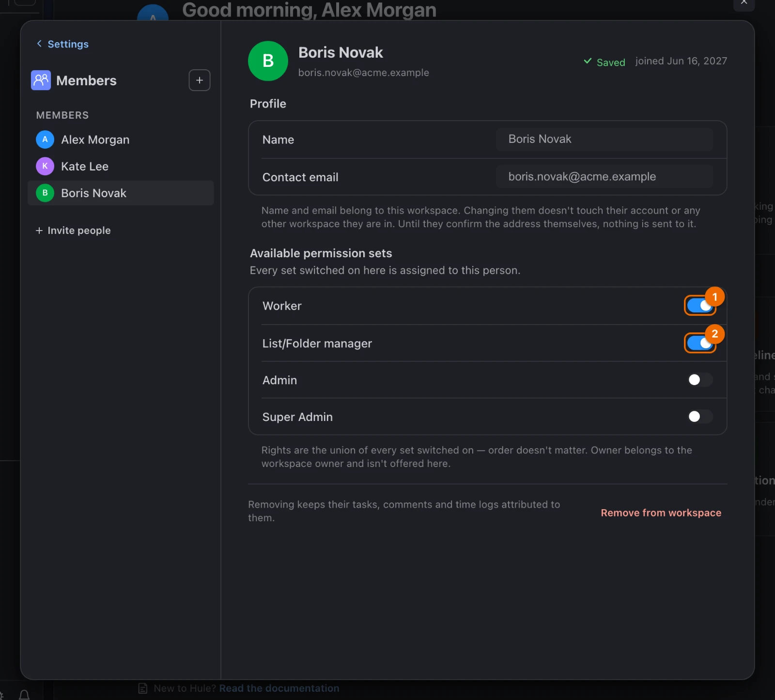Click the Members people icon

(41, 80)
